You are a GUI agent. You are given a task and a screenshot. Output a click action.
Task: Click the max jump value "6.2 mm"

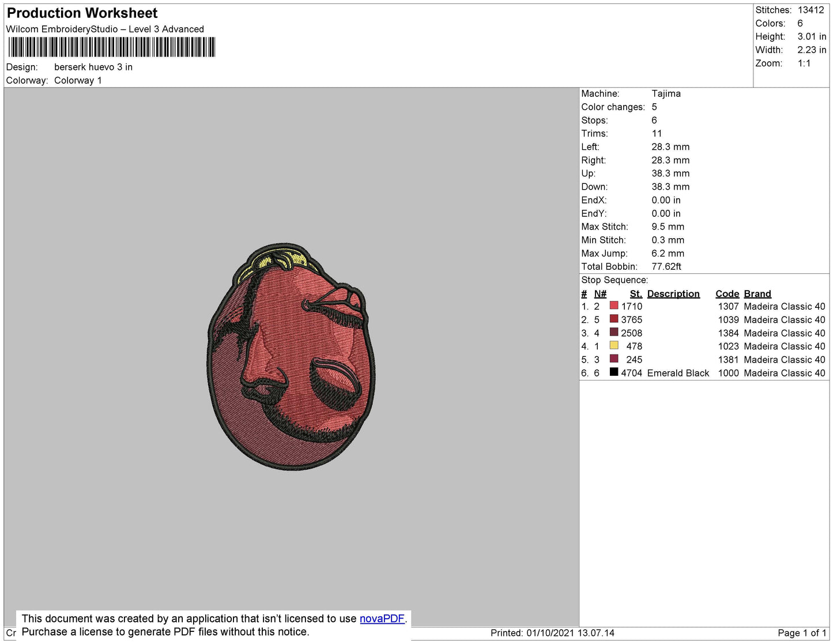[668, 253]
